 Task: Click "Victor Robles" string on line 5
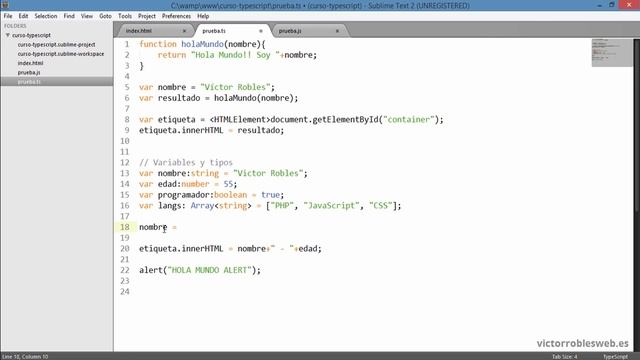click(x=235, y=87)
